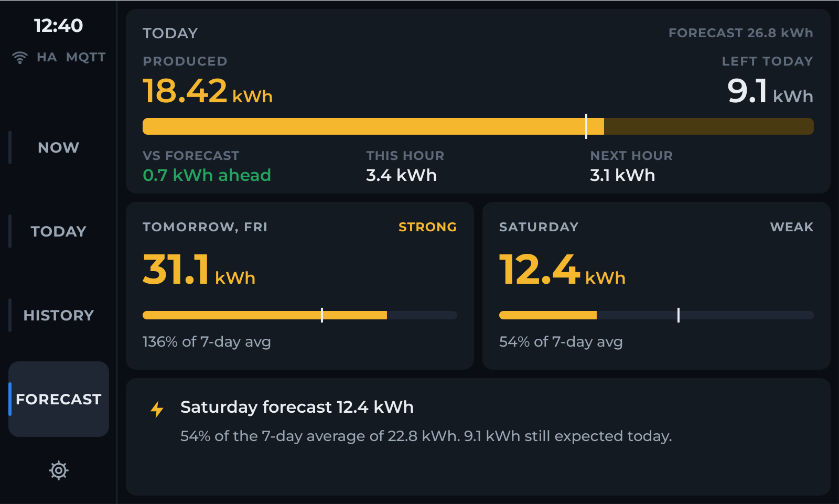Click the HA connection indicator
Screen dimensions: 839x504
(47, 57)
